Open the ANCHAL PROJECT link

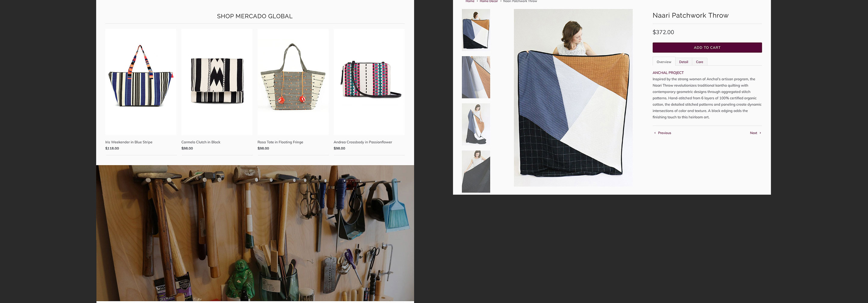668,73
